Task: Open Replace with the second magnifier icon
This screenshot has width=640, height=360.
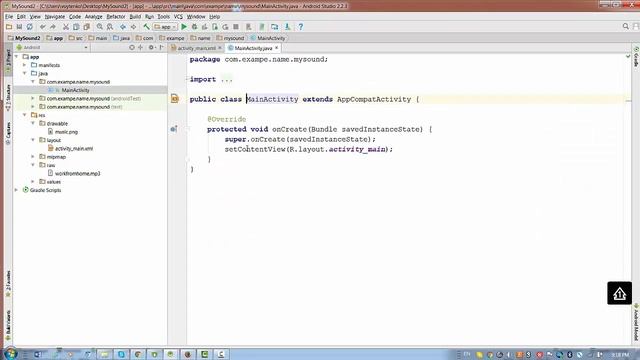Action: point(110,27)
